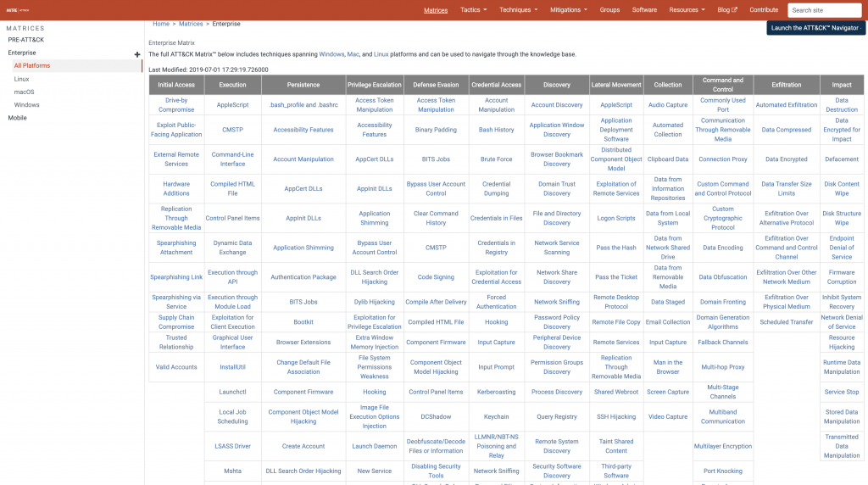868x485 pixels.
Task: Open the Mac platform link in description
Action: pyautogui.click(x=353, y=54)
